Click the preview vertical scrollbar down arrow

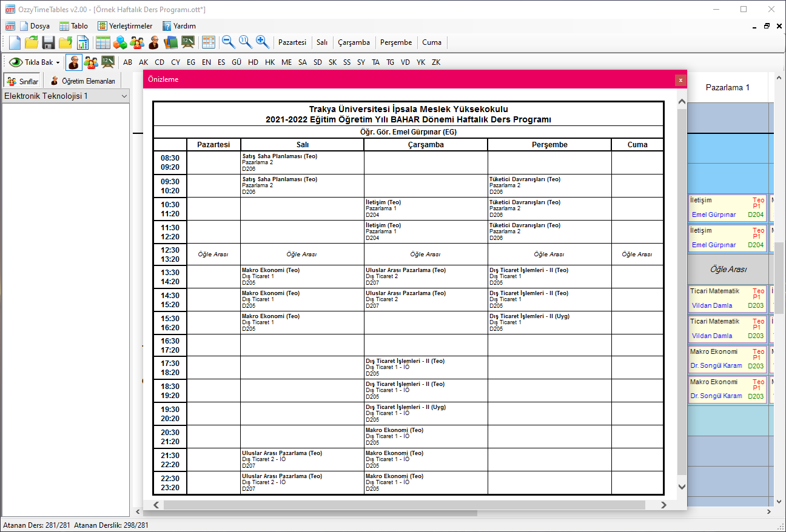[x=682, y=487]
